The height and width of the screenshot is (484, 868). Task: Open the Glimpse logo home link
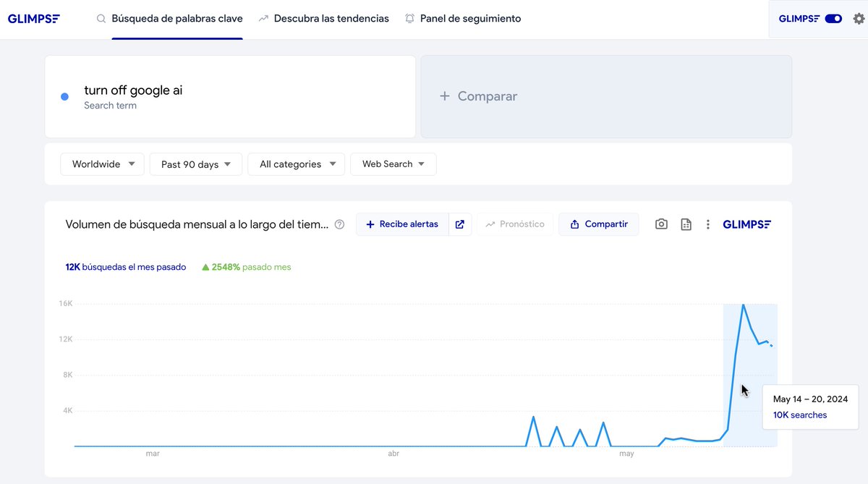coord(34,19)
